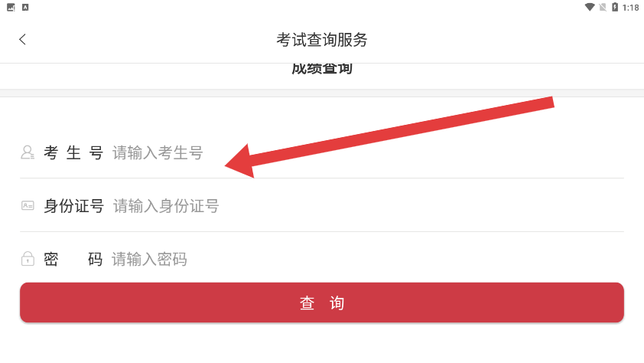
Task: Tap the 成绩查询 section heading
Action: pos(322,69)
